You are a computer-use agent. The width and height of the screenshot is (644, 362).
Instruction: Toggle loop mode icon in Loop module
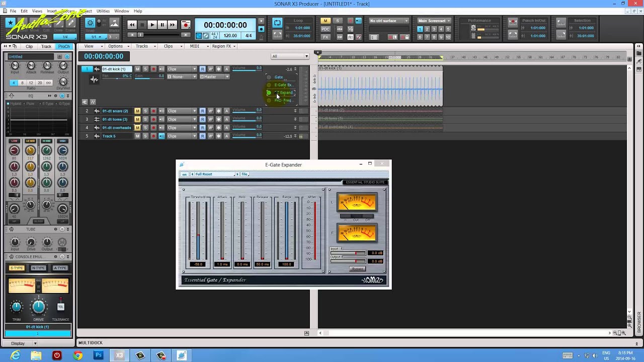point(277,23)
